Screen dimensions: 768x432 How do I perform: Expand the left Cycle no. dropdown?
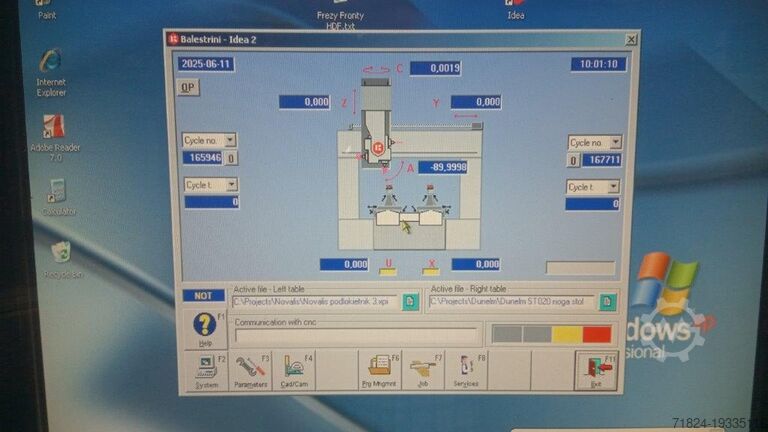[x=230, y=141]
